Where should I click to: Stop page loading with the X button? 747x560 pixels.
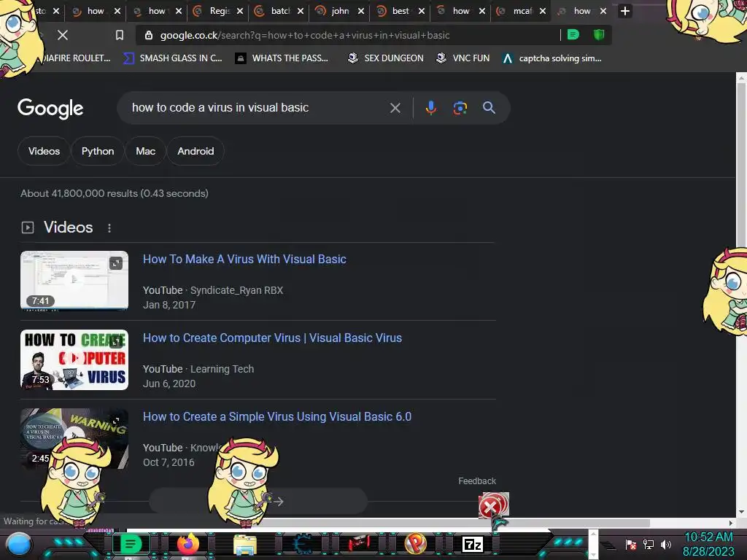tap(63, 35)
